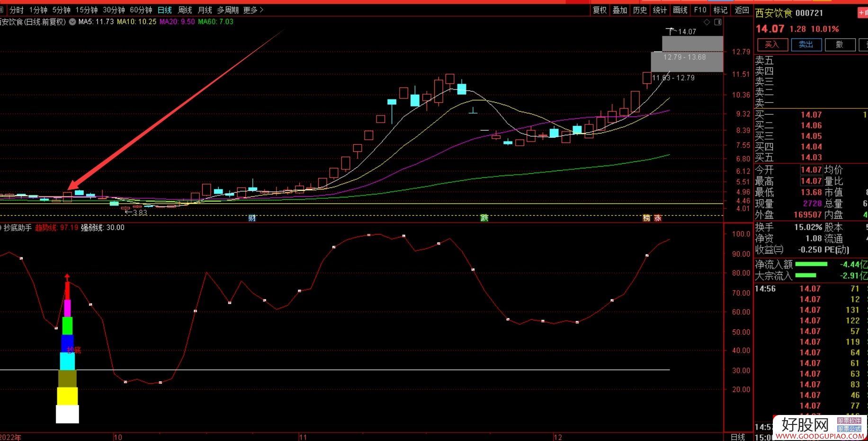868x441 pixels.
Task: Switch to 周线 weekly chart
Action: tap(185, 10)
